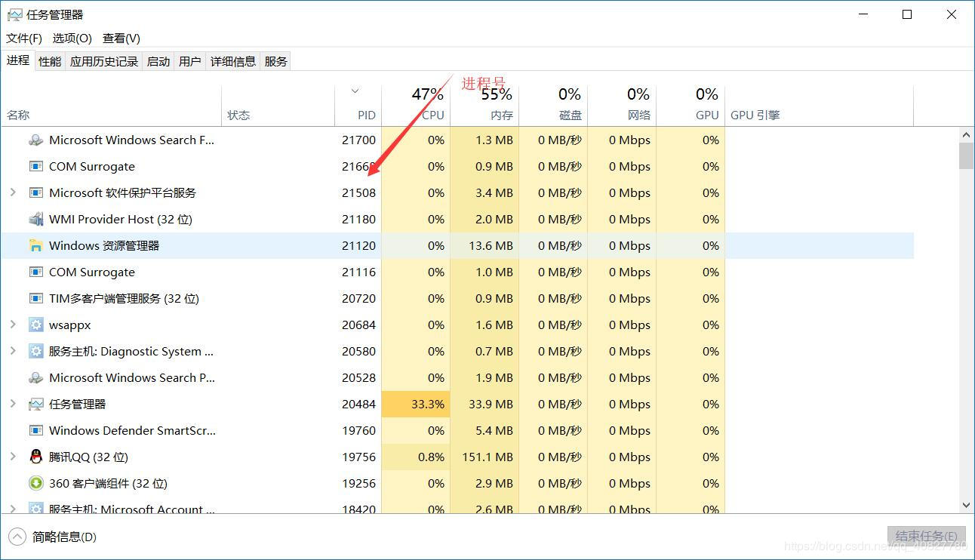
Task: Click the Windows Defender SmartScreen process icon
Action: point(35,431)
